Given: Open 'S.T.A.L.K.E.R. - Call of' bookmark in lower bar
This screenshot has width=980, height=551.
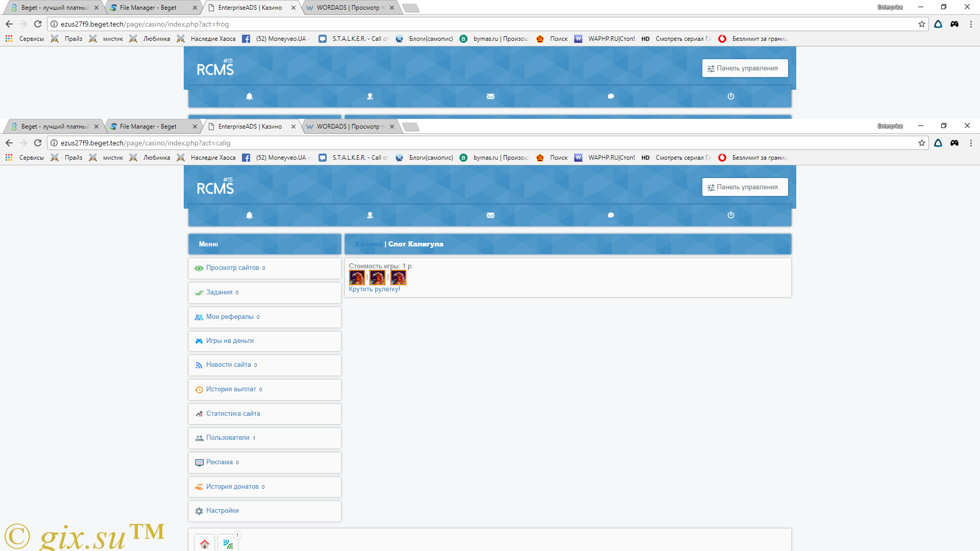Looking at the screenshot, I should (354, 158).
